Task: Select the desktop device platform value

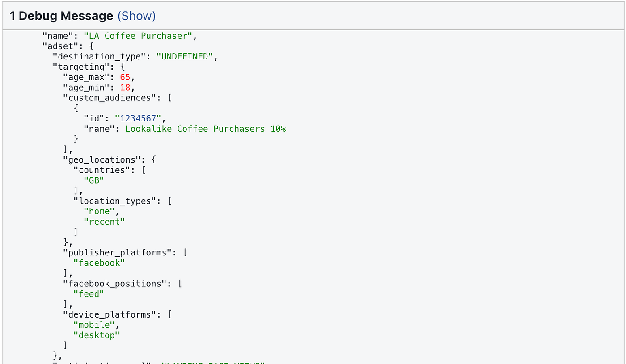Action: 96,335
